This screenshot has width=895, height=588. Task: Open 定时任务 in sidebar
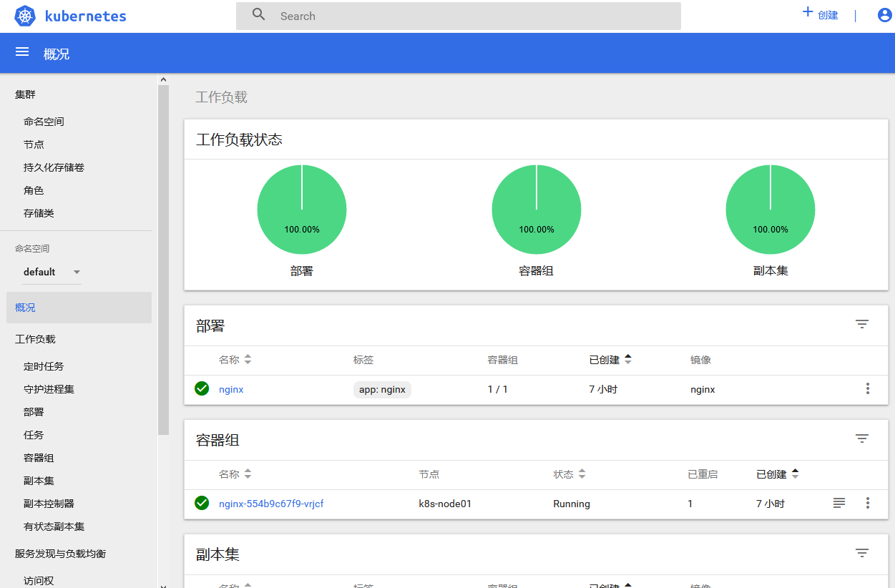[44, 366]
